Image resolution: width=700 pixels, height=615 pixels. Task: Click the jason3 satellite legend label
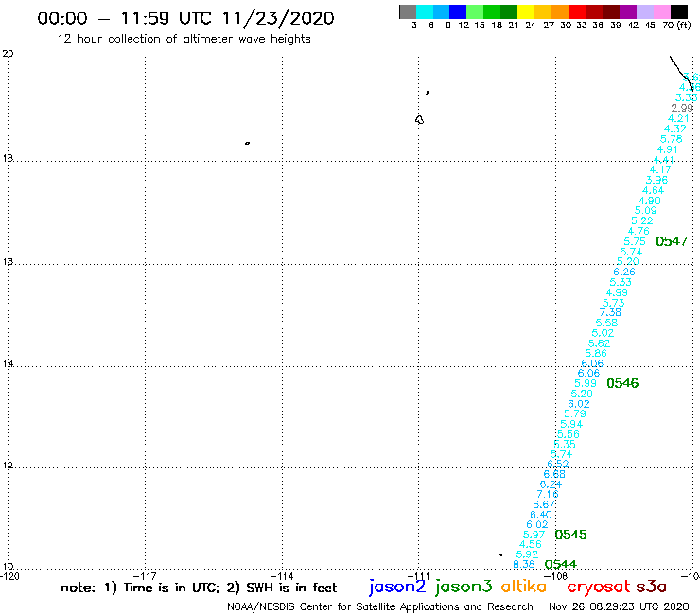[464, 587]
